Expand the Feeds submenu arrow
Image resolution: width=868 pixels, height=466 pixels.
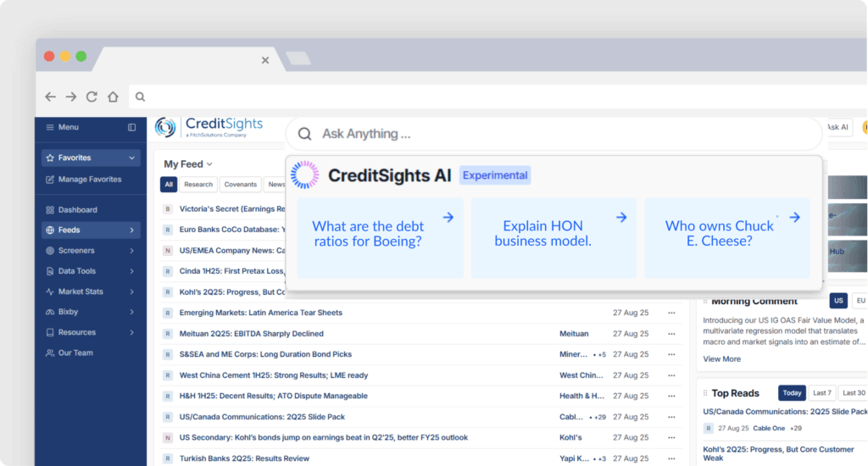coord(131,230)
